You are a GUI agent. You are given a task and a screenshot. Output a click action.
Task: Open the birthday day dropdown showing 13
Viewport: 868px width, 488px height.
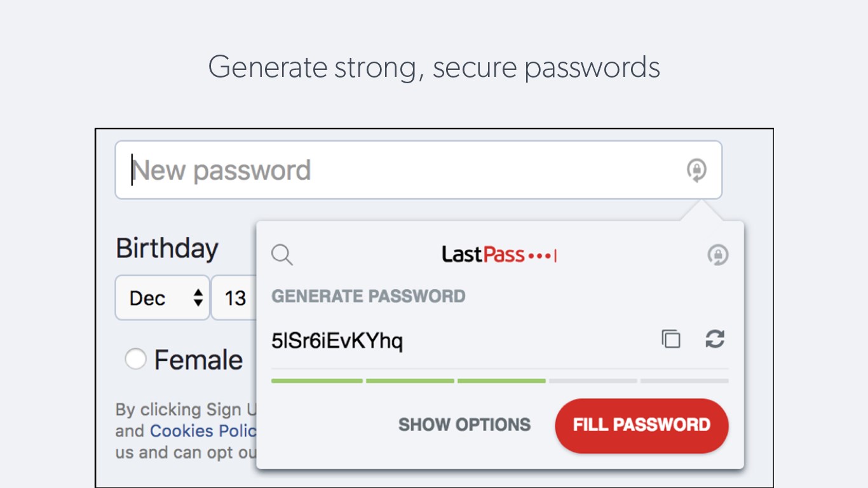[x=235, y=297]
